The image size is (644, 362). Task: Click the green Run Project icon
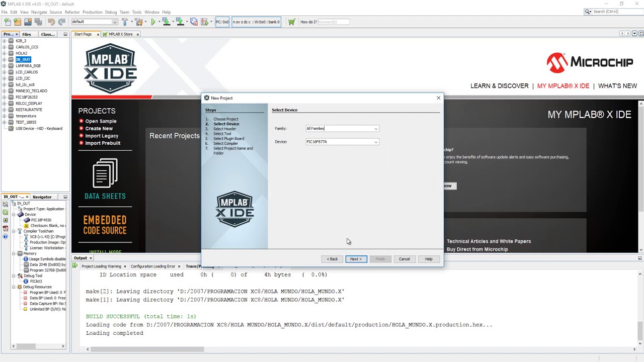pos(153,22)
